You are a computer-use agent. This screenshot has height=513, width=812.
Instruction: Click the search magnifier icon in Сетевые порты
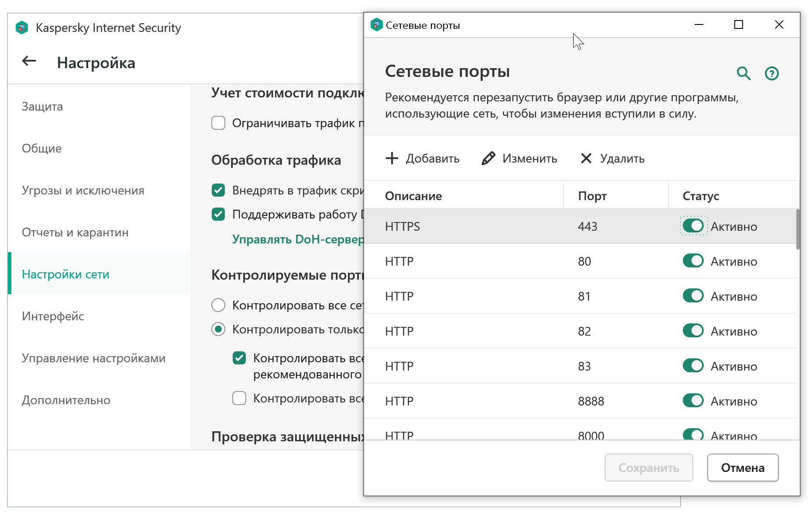743,73
